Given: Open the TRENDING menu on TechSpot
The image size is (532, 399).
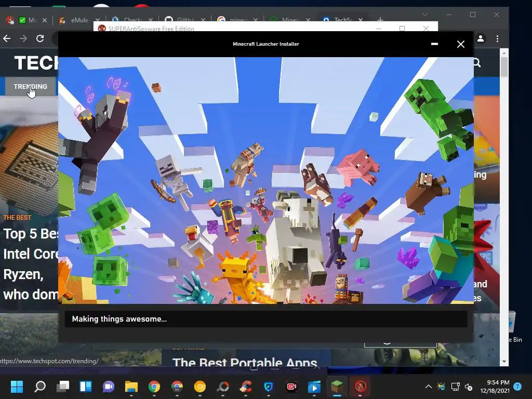Looking at the screenshot, I should pyautogui.click(x=30, y=87).
